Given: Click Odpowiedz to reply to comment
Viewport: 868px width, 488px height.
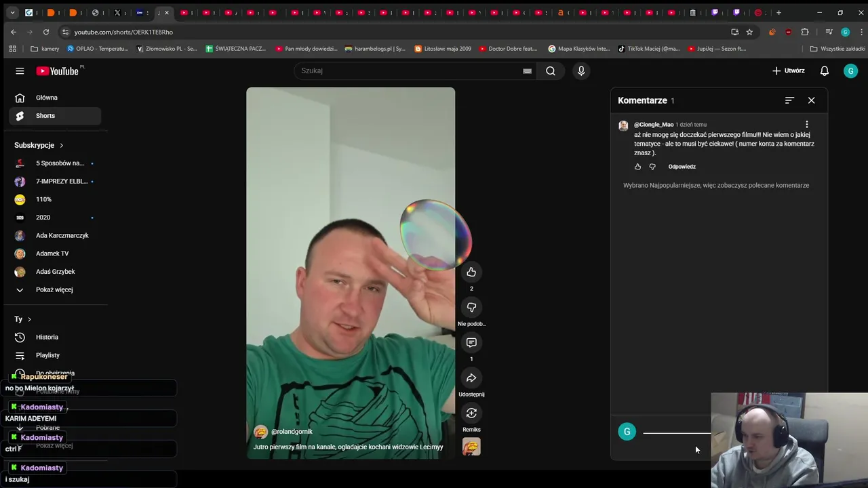Looking at the screenshot, I should 682,167.
